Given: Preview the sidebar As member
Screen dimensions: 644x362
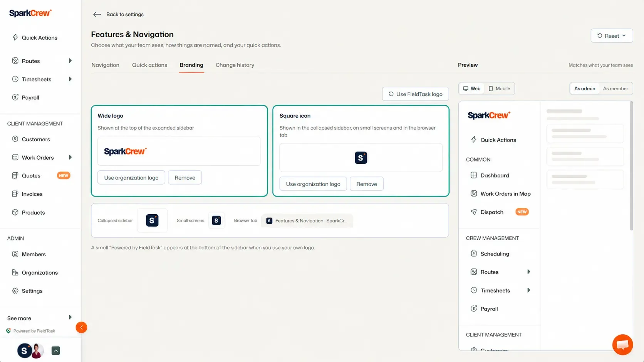Looking at the screenshot, I should 615,88.
